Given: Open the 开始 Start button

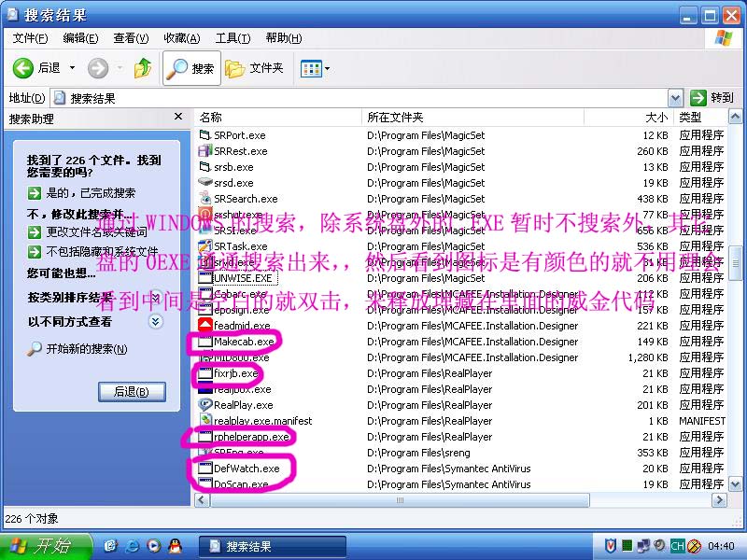Looking at the screenshot, I should [45, 546].
